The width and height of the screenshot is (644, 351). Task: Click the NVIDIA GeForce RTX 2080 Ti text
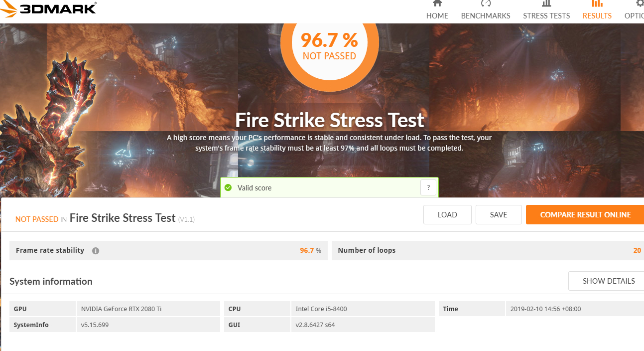pos(121,309)
